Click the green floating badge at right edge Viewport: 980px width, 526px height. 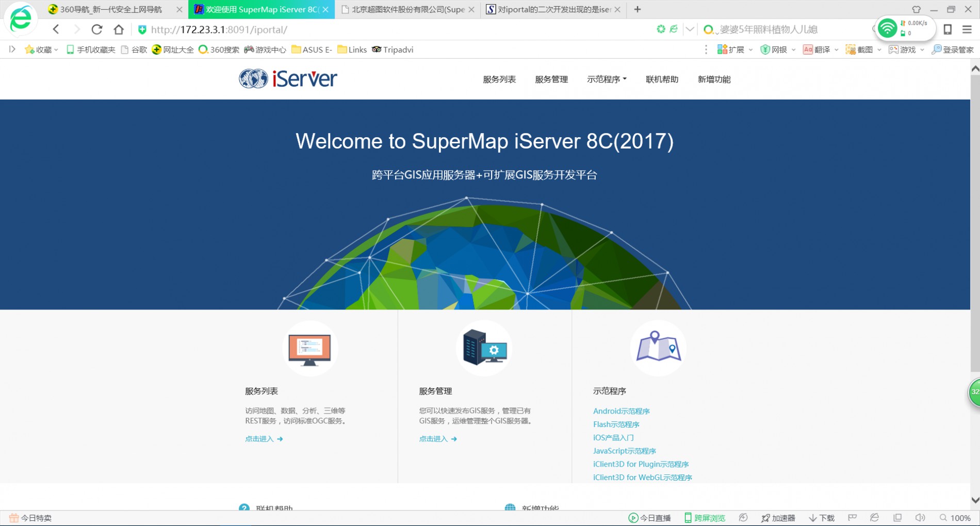[974, 392]
